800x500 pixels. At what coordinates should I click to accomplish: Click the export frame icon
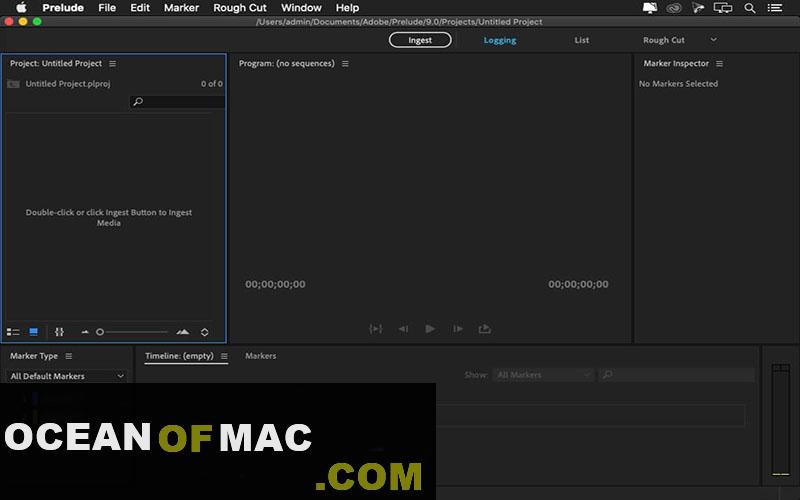tap(485, 329)
